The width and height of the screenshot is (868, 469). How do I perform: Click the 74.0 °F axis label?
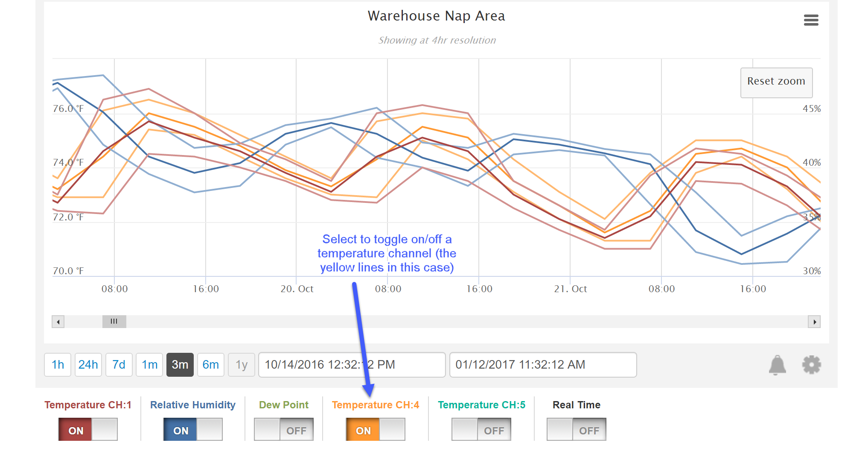68,163
